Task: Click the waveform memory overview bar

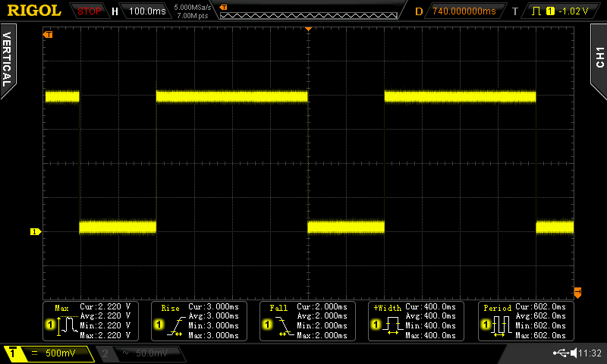Action: [307, 11]
